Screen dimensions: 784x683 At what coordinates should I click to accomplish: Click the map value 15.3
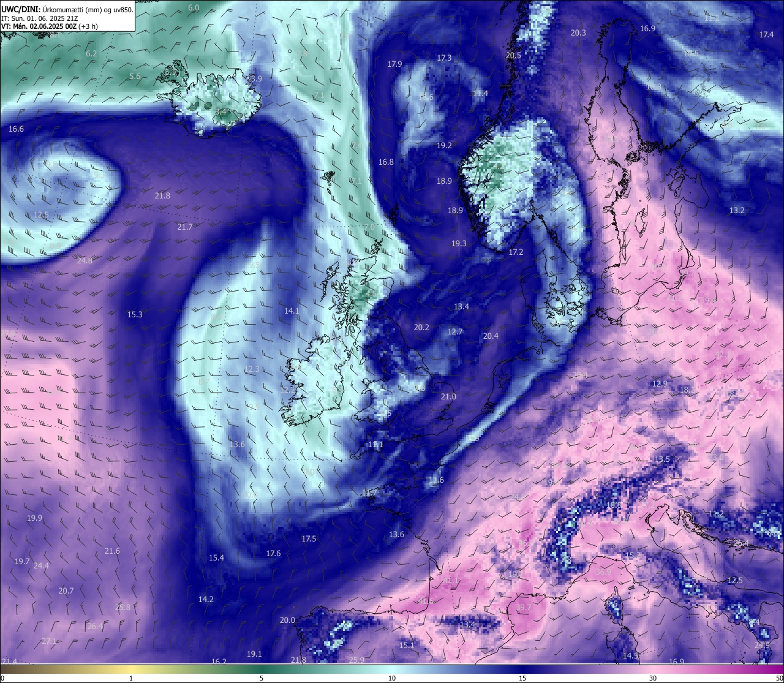(x=135, y=314)
